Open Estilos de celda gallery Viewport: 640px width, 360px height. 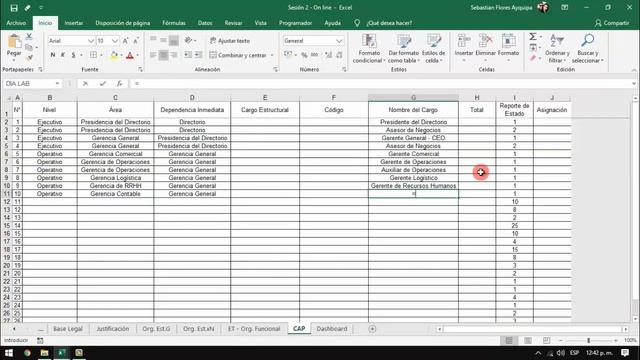click(x=433, y=49)
